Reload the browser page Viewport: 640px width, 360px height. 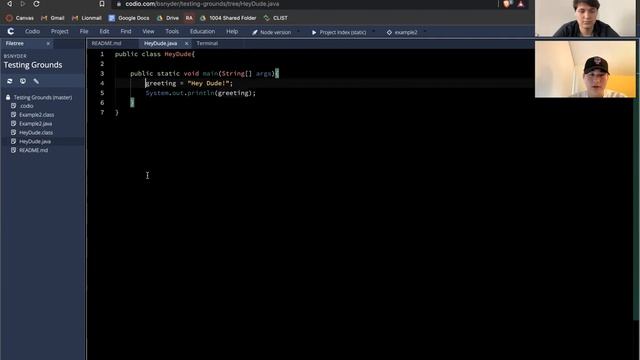[x=36, y=4]
